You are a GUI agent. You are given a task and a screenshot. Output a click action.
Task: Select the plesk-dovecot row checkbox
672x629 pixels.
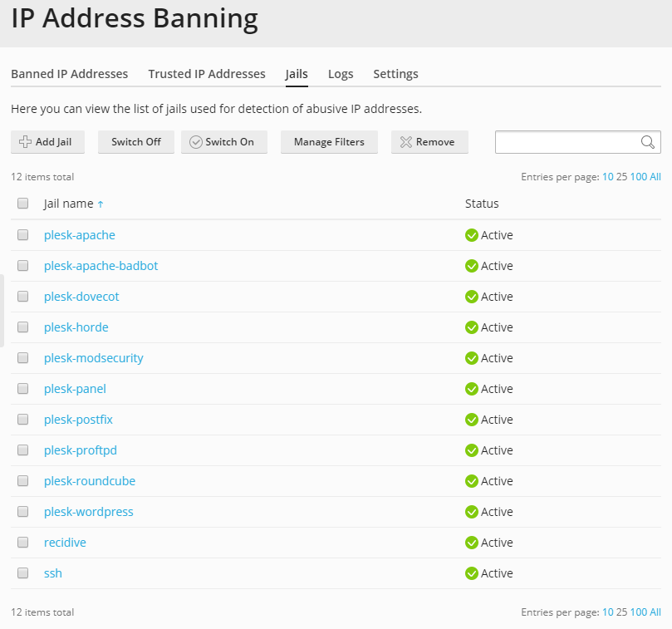click(x=22, y=297)
